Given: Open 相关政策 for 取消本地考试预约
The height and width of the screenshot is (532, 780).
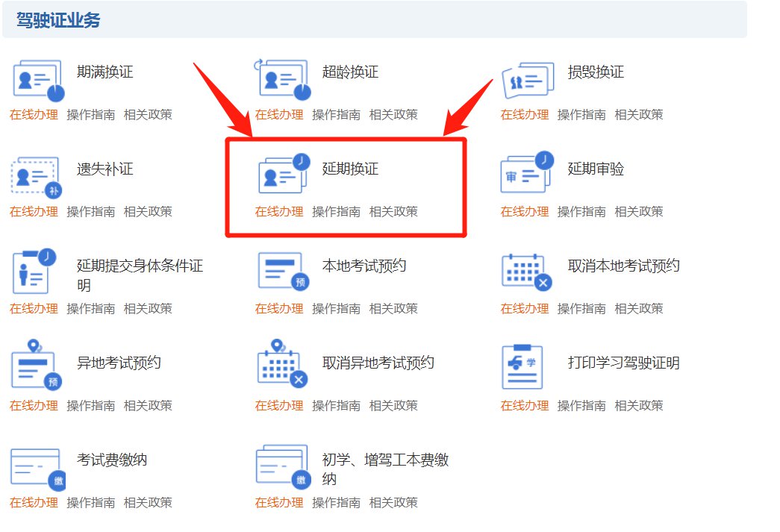Looking at the screenshot, I should click(x=639, y=309).
